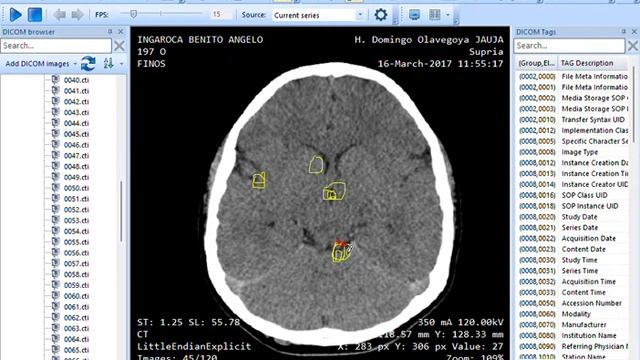Select file 0055.cti in browser

pos(76,242)
